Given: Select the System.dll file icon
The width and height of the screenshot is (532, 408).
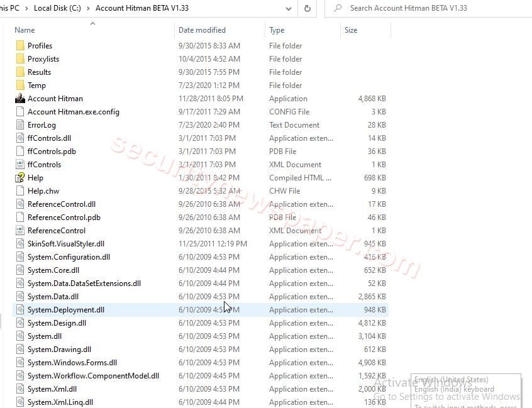Looking at the screenshot, I should tap(20, 336).
